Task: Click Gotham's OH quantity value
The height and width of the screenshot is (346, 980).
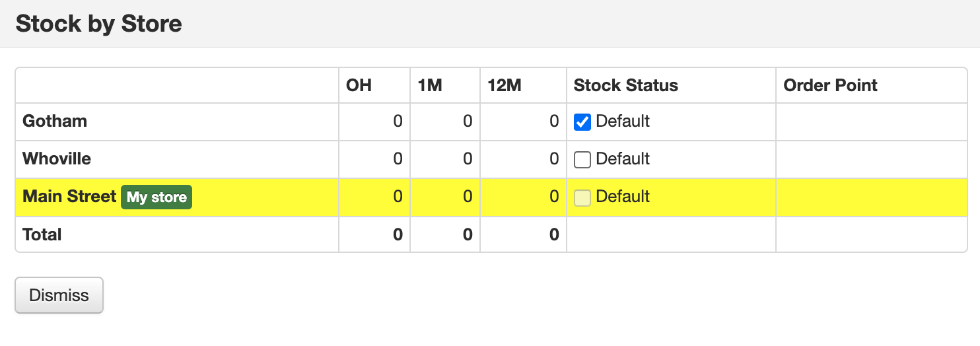Action: (398, 122)
